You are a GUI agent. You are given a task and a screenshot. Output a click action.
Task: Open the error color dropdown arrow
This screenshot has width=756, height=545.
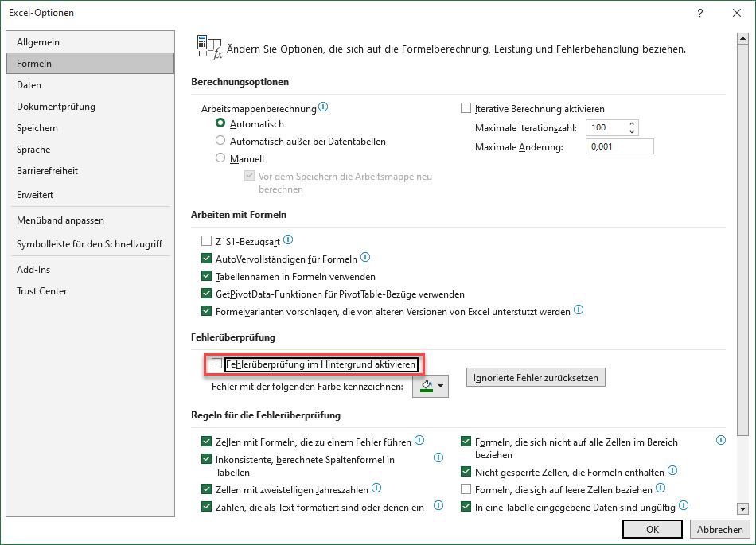[x=441, y=386]
